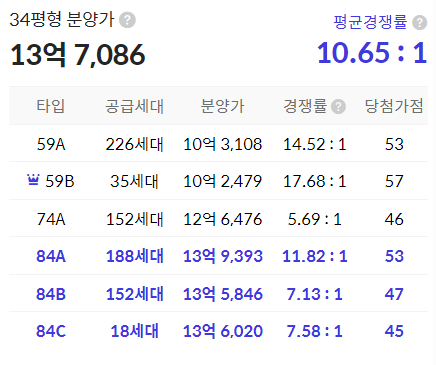The width and height of the screenshot is (436, 365).
Task: Click the 7.13 : 1 ratio cell
Action: click(315, 294)
